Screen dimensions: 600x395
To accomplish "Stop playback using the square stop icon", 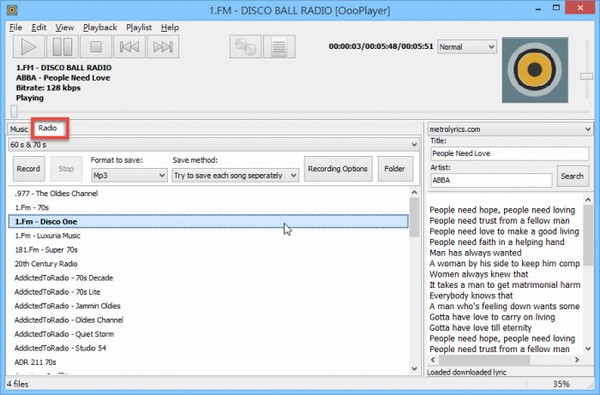I will 96,47.
